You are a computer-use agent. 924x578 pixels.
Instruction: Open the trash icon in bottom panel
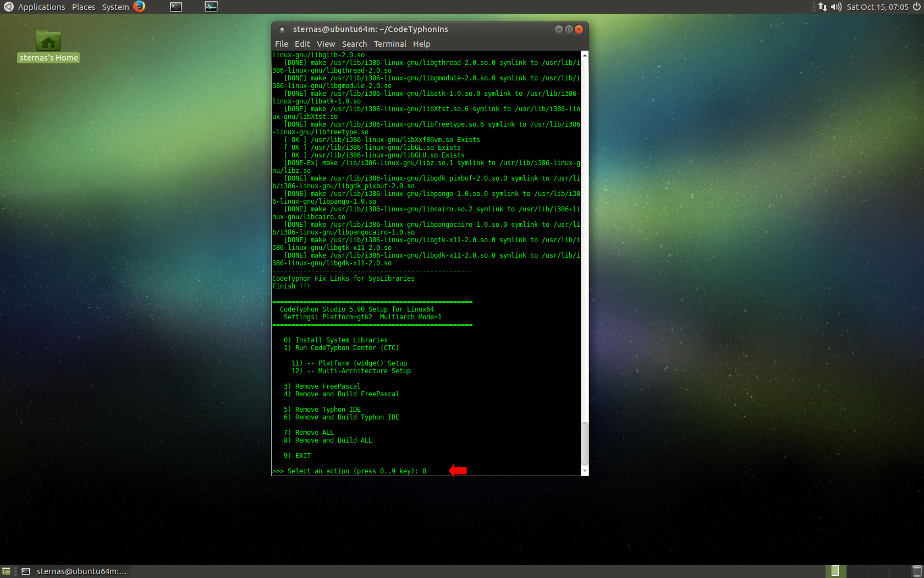[x=917, y=571]
